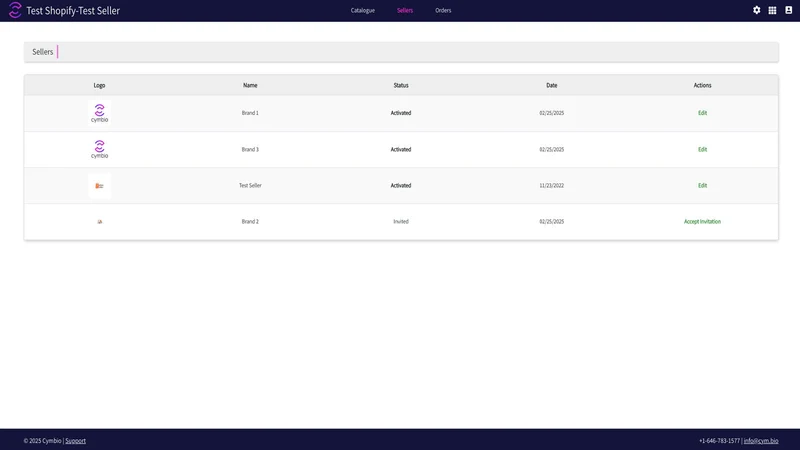Click Brand 2 small logo image
This screenshot has height=450, width=800.
[99, 221]
